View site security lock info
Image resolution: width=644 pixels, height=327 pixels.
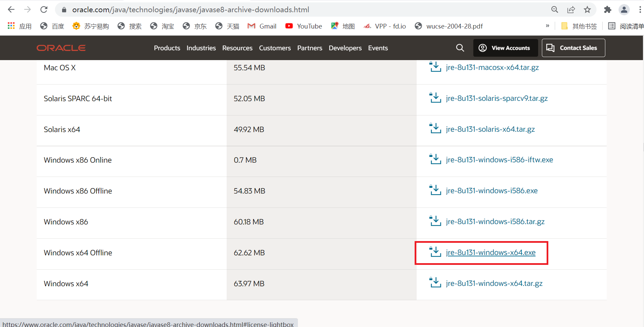(x=64, y=10)
